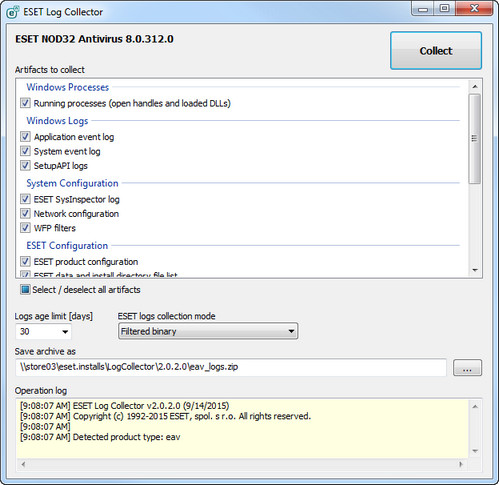Click Operation log horizontal scroll right arrow

tap(461, 464)
